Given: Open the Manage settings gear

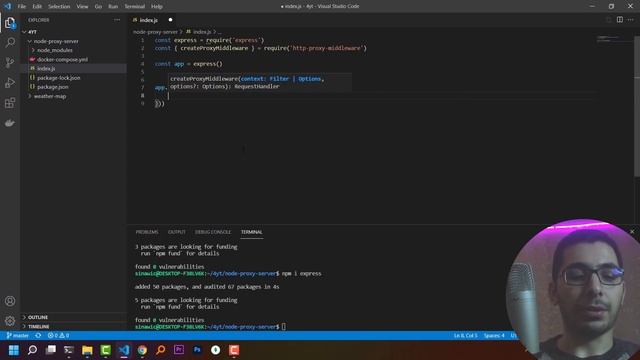Looking at the screenshot, I should (10, 321).
